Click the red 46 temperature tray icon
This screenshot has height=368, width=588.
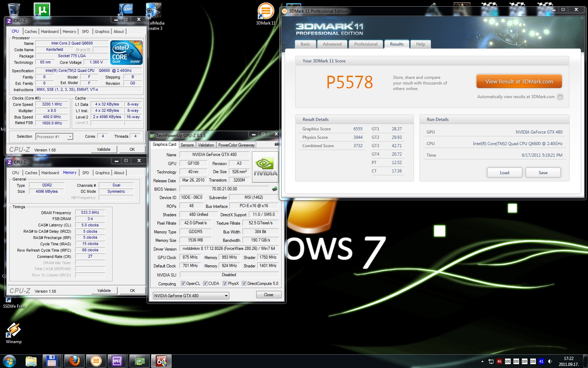[x=499, y=361]
